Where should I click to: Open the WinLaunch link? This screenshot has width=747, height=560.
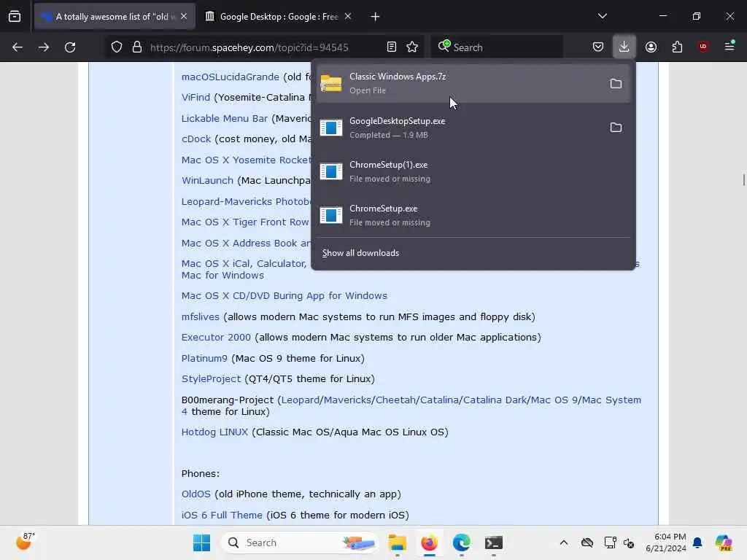click(x=207, y=181)
